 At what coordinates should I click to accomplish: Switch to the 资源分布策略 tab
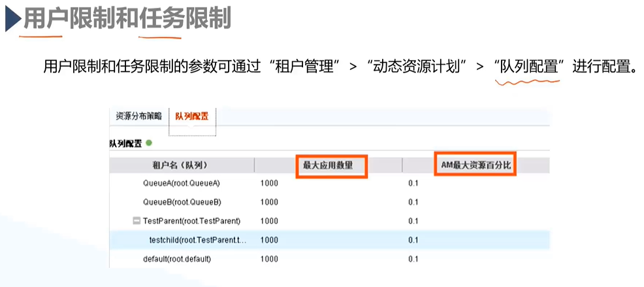138,116
